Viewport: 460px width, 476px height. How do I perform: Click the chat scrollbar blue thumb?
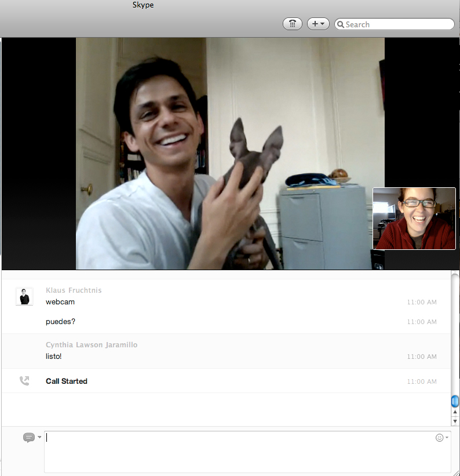point(455,401)
